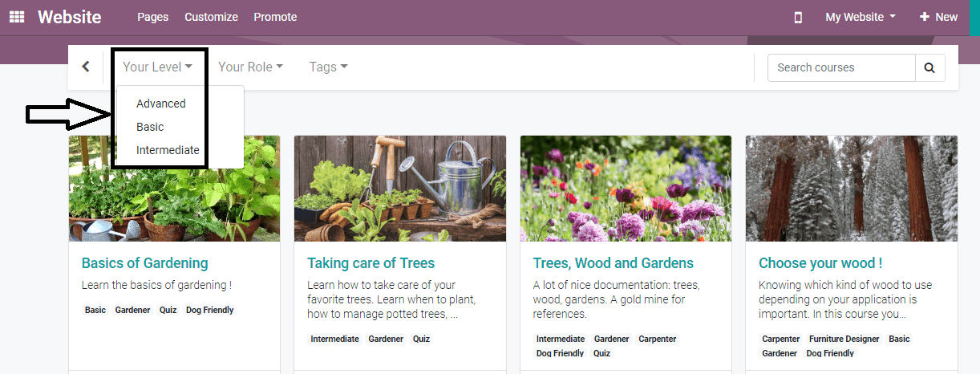Open Taking care of Trees course
The height and width of the screenshot is (374, 980).
pos(371,263)
